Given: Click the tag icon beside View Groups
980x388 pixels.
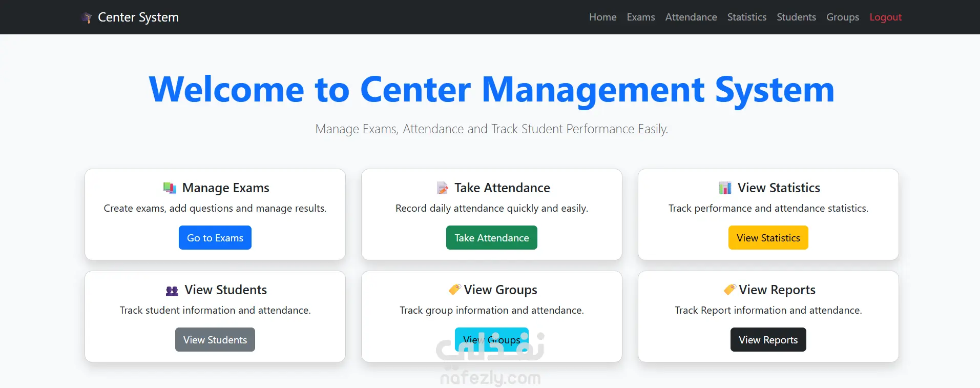Looking at the screenshot, I should tap(454, 290).
